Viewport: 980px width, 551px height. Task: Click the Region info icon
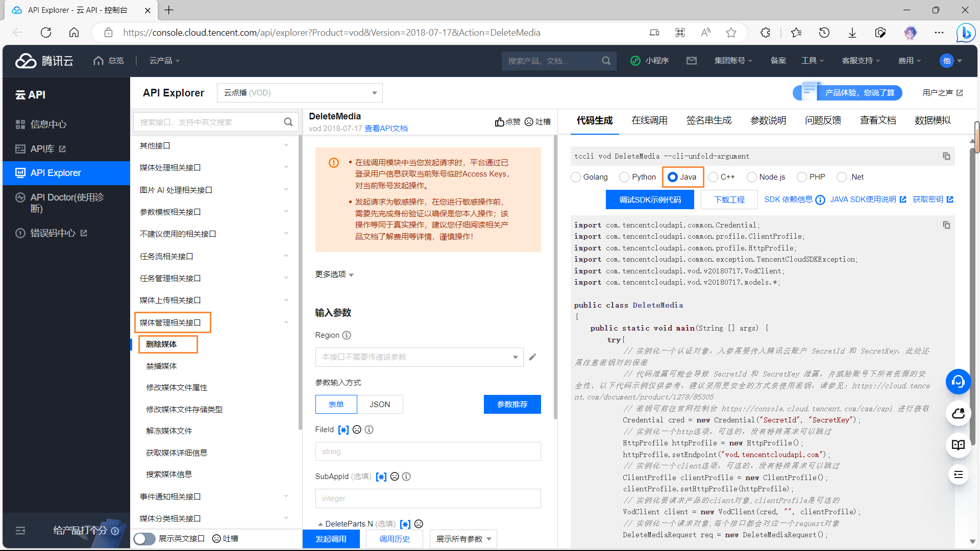(347, 335)
